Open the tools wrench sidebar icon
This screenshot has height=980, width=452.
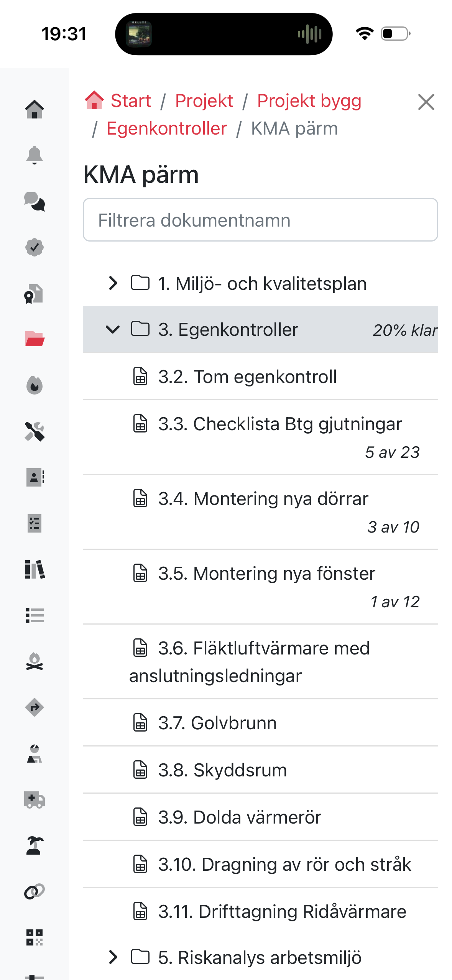35,431
